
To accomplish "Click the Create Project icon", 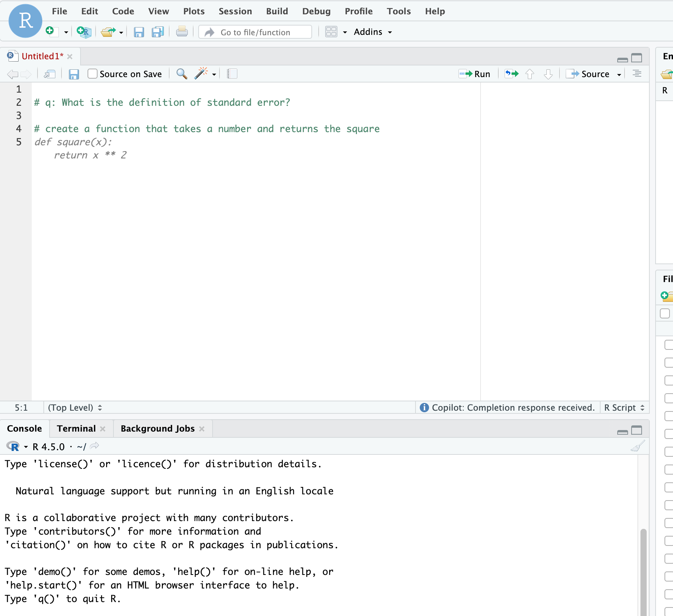I will (x=84, y=32).
